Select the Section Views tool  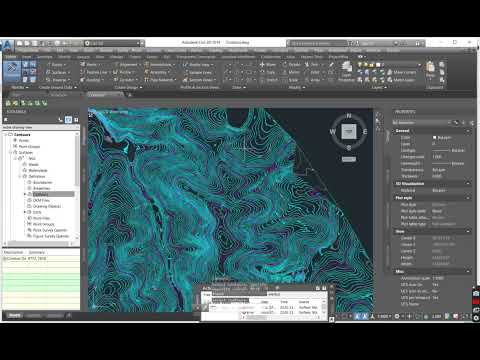pos(199,80)
